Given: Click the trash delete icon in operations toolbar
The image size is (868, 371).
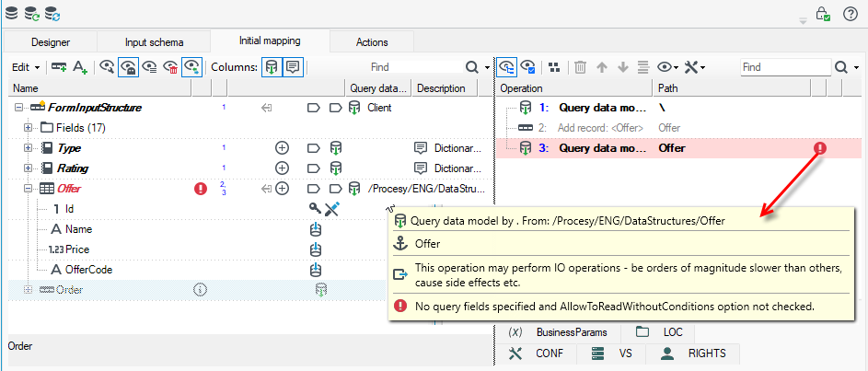Looking at the screenshot, I should pos(580,67).
